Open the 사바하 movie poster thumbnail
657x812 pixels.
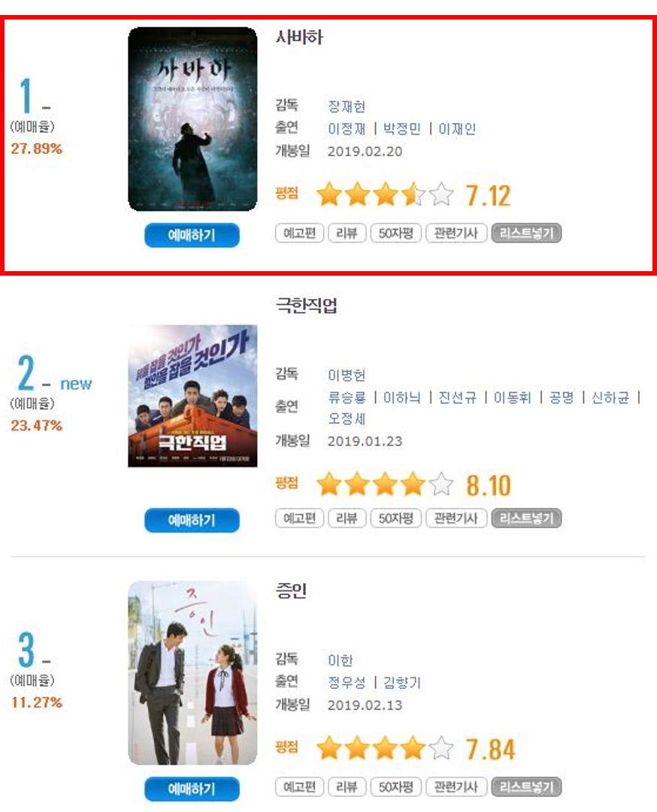192,119
